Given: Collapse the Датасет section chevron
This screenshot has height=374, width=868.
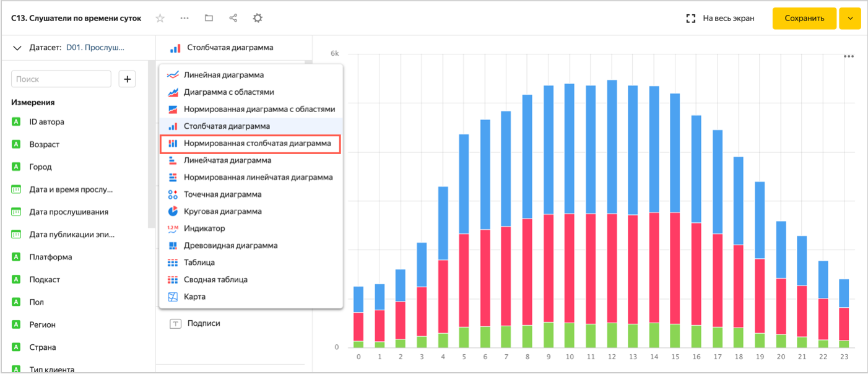Looking at the screenshot, I should point(17,48).
